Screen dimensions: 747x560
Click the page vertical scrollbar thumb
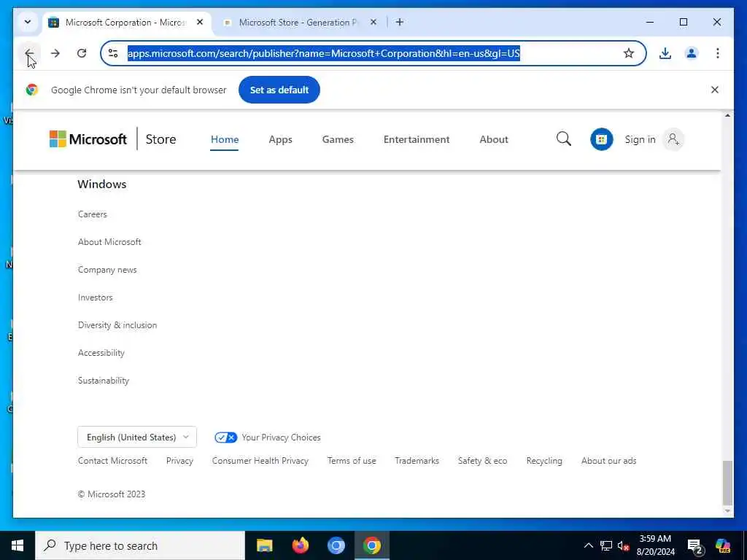tap(727, 483)
